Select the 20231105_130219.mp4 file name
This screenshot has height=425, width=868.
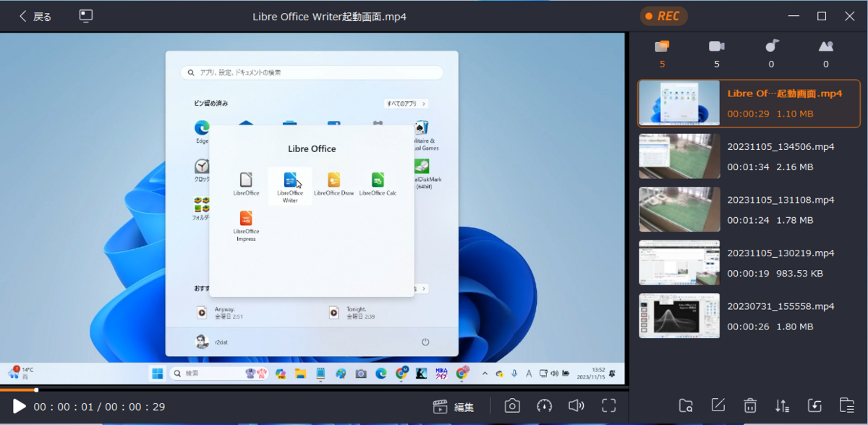point(780,253)
